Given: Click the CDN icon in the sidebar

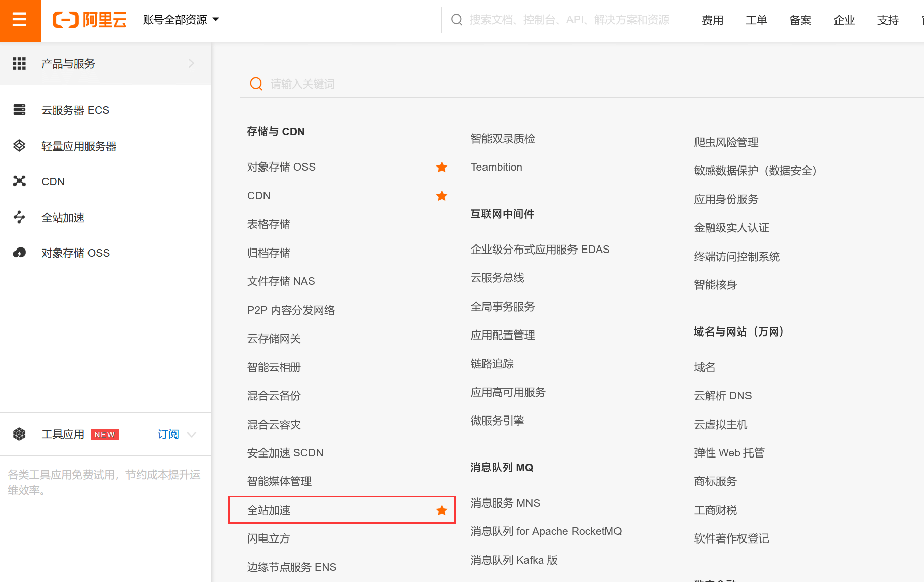Looking at the screenshot, I should (19, 181).
